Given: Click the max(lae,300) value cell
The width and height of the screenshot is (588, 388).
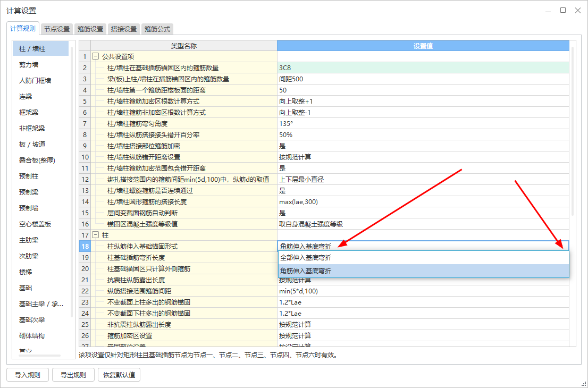Looking at the screenshot, I should coord(423,201).
